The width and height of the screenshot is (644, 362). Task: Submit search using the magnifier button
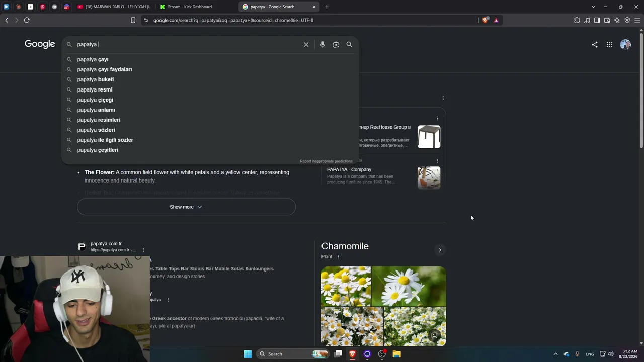(349, 44)
